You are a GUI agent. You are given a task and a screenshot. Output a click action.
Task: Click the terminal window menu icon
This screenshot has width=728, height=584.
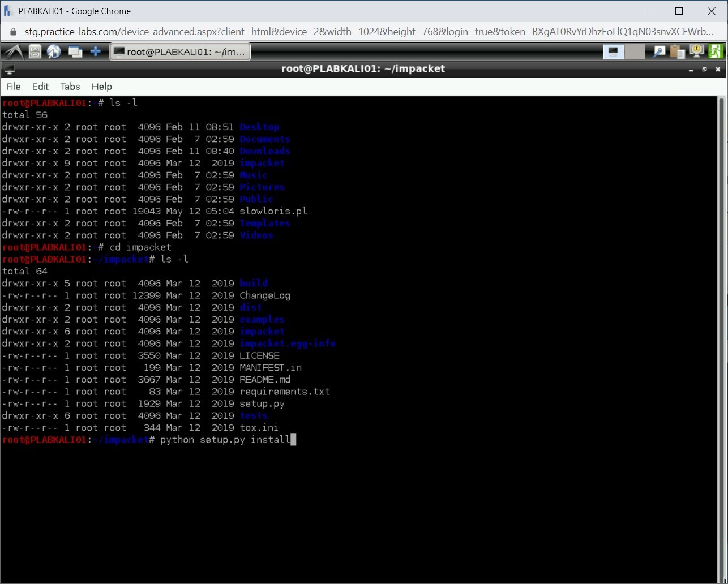tap(9, 69)
